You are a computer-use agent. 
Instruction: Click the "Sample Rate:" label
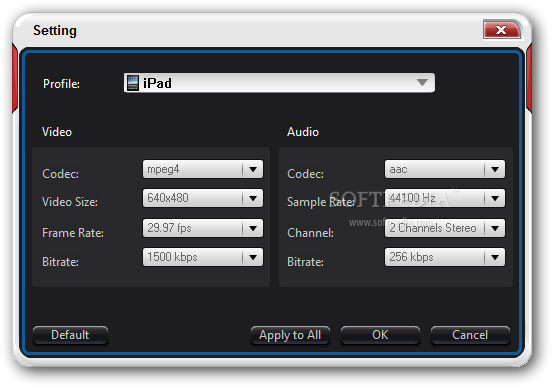tap(321, 202)
